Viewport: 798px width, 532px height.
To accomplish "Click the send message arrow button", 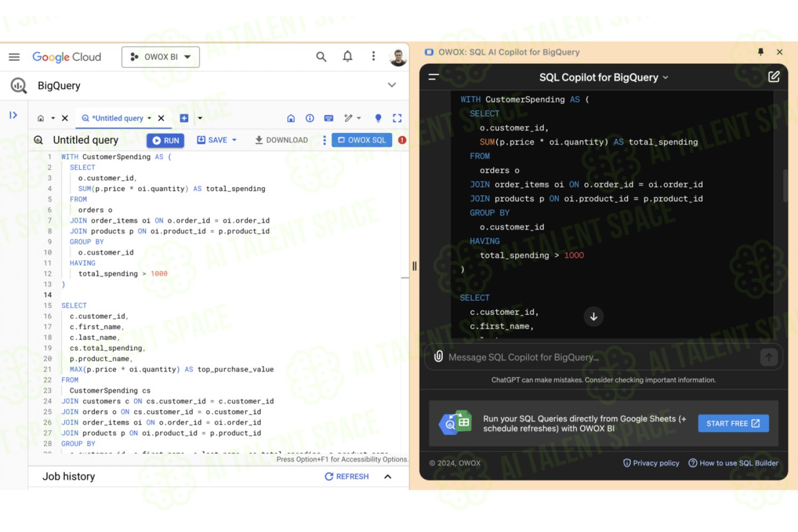I will coord(769,358).
